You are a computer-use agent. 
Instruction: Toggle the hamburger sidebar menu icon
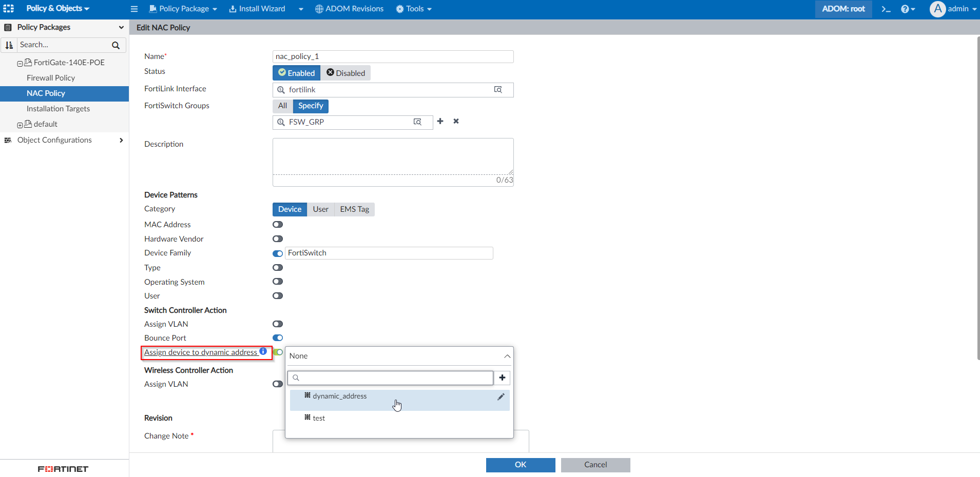tap(134, 9)
